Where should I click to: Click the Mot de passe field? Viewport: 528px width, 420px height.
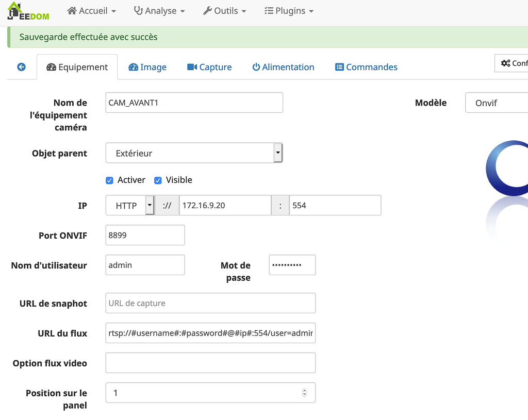292,265
